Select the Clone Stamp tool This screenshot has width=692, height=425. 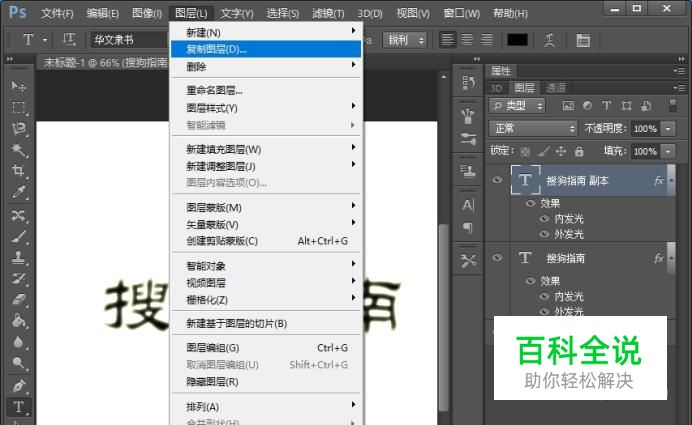pyautogui.click(x=18, y=257)
